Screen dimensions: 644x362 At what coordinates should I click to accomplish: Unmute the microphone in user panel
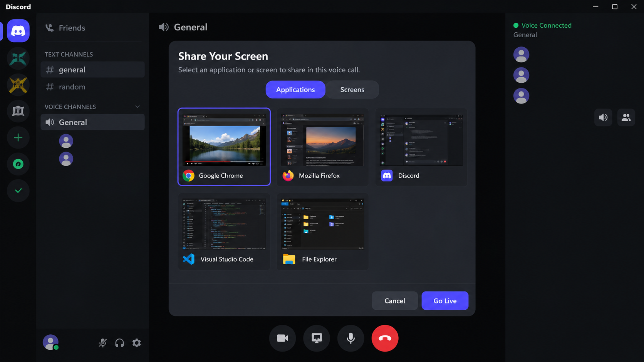coord(102,343)
